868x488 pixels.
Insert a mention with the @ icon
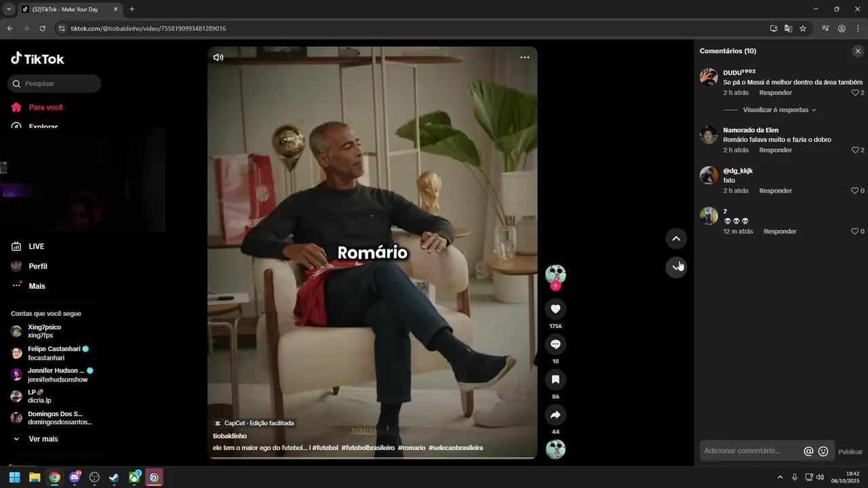tap(808, 451)
